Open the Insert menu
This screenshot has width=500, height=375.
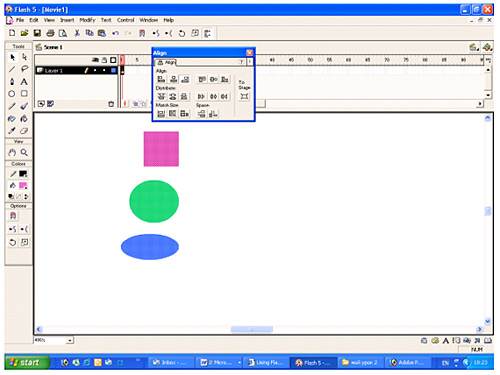pyautogui.click(x=67, y=20)
